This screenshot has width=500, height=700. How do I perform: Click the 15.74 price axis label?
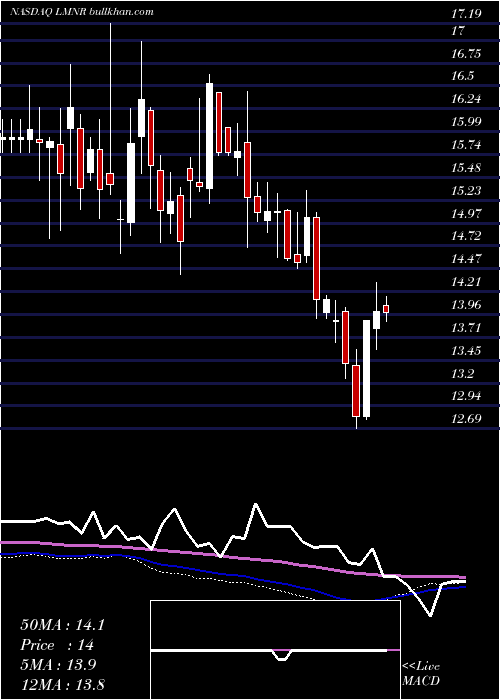pyautogui.click(x=466, y=145)
